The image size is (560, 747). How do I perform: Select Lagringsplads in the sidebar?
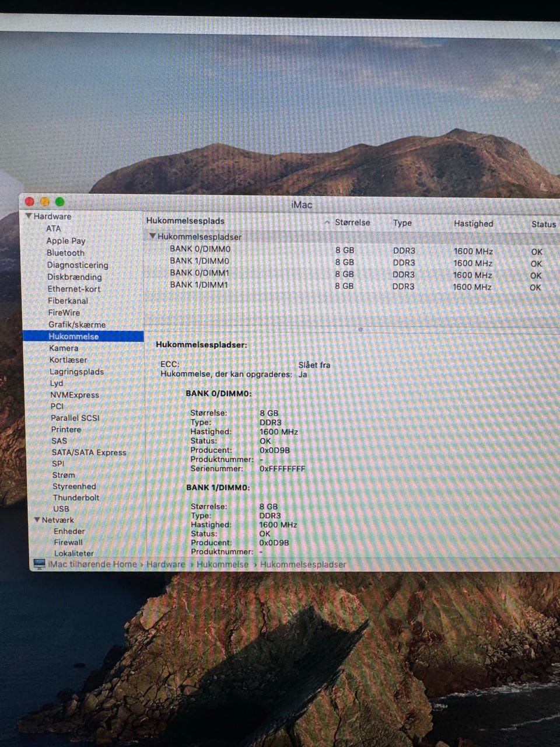pos(76,372)
